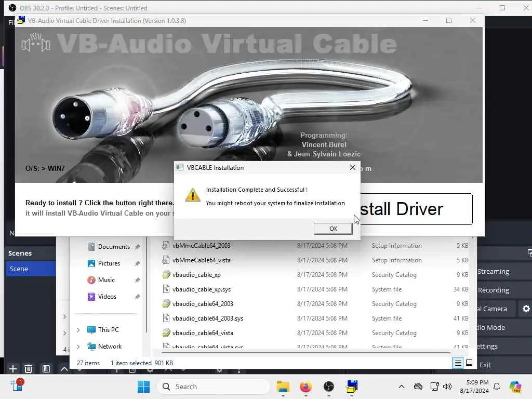Open Music folder in File Explorer sidebar
This screenshot has height=399, width=532.
click(x=106, y=280)
